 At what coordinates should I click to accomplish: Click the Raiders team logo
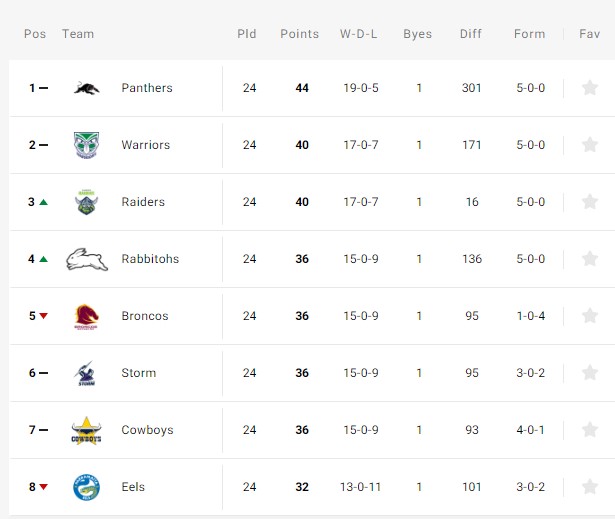86,202
